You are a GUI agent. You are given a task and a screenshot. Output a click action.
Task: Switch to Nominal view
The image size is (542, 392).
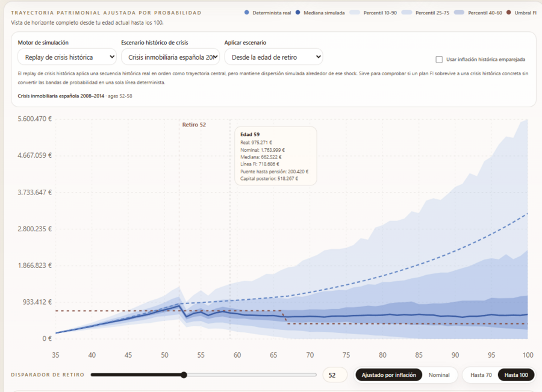pos(439,375)
